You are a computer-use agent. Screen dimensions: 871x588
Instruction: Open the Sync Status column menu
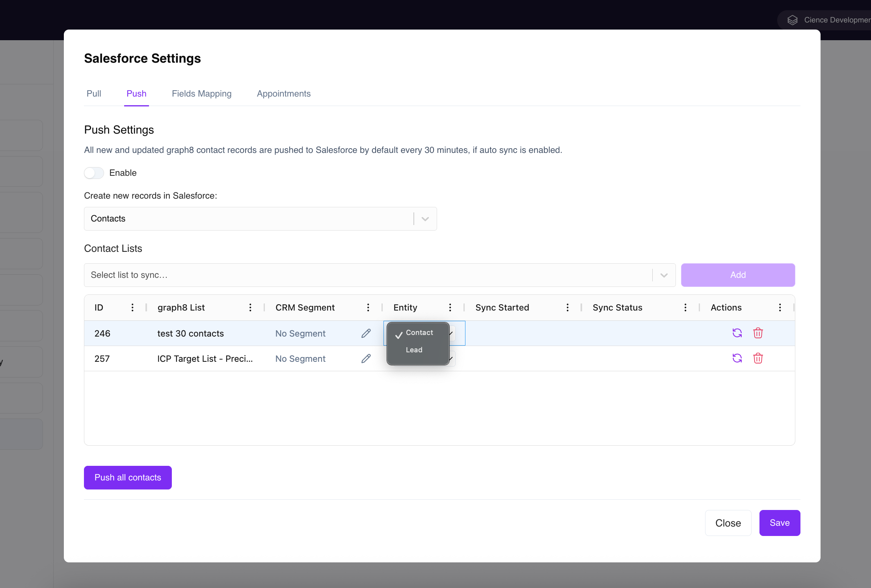tap(685, 307)
